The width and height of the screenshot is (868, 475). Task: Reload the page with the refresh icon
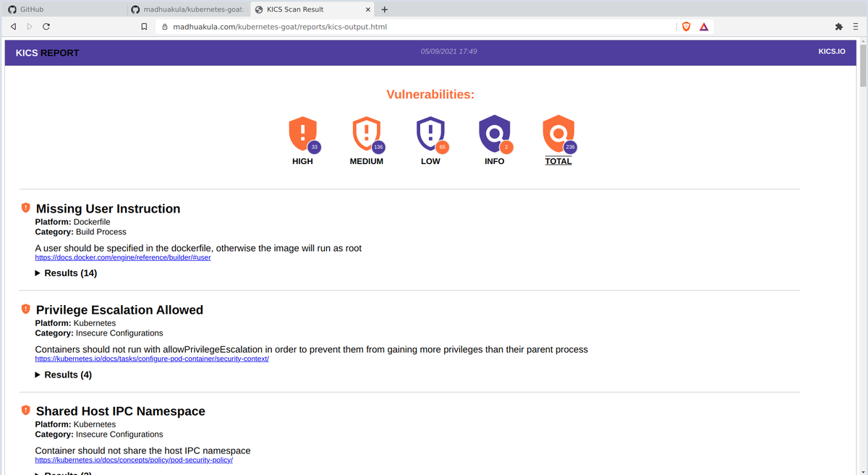pos(46,27)
